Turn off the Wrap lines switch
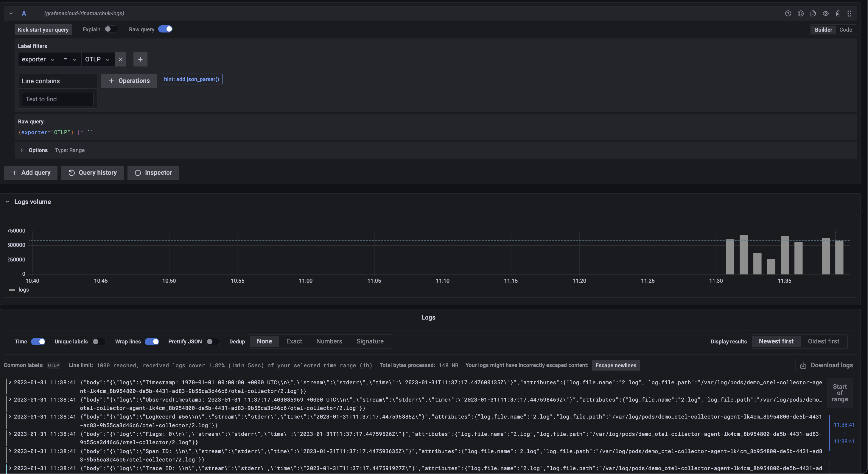The image size is (868, 474). tap(152, 342)
